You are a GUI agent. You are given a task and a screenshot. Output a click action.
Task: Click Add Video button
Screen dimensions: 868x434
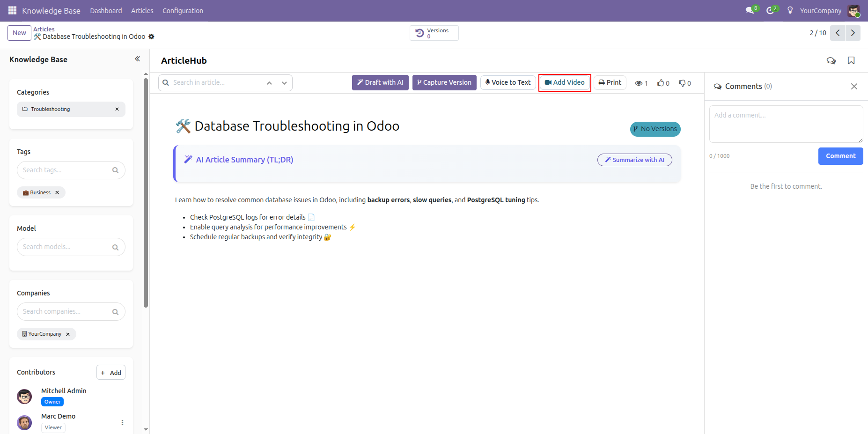565,82
